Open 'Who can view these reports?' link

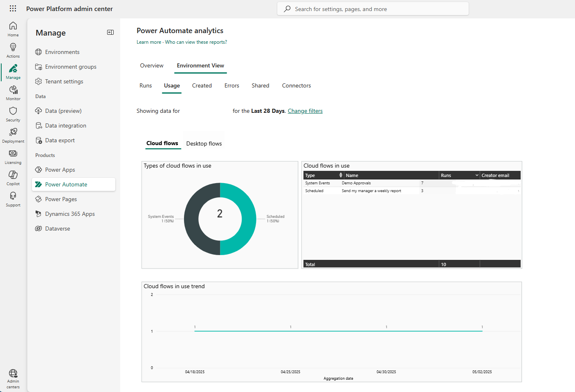[196, 42]
